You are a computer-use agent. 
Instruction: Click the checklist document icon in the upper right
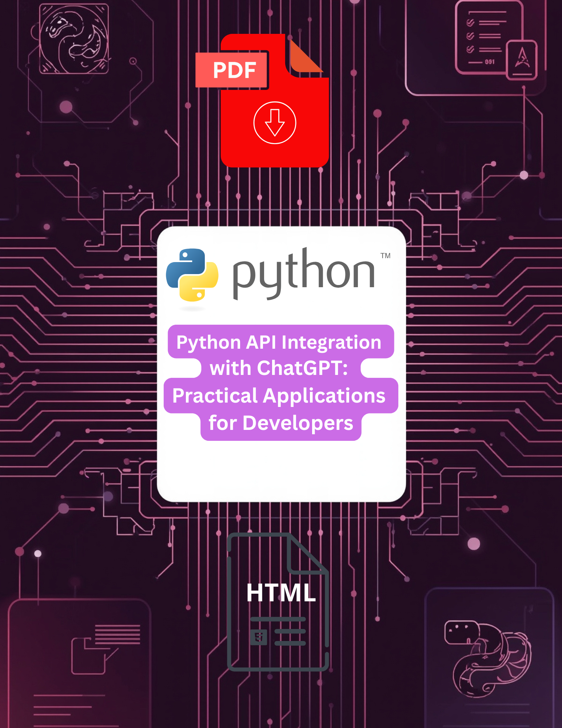click(489, 38)
